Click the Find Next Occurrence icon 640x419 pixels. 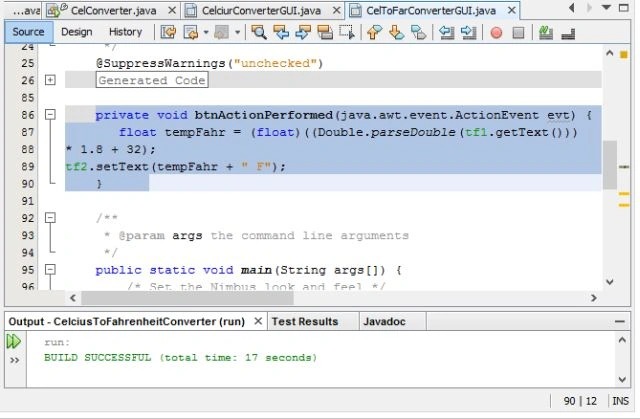[303, 32]
